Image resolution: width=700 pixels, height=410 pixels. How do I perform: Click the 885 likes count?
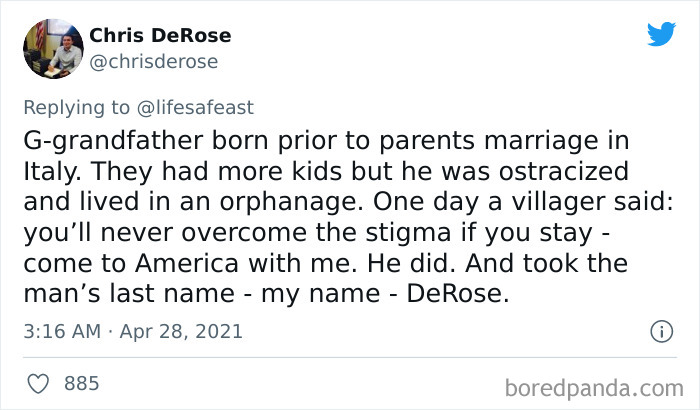[x=81, y=382]
